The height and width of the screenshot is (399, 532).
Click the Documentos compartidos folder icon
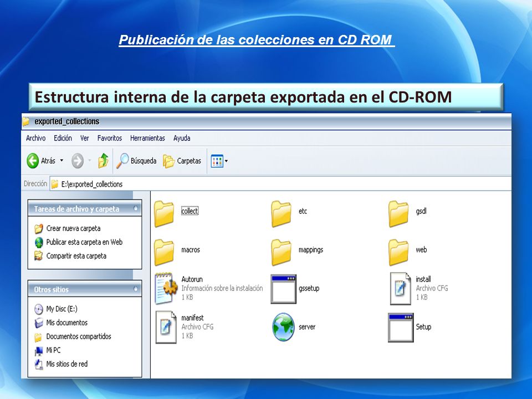(39, 337)
